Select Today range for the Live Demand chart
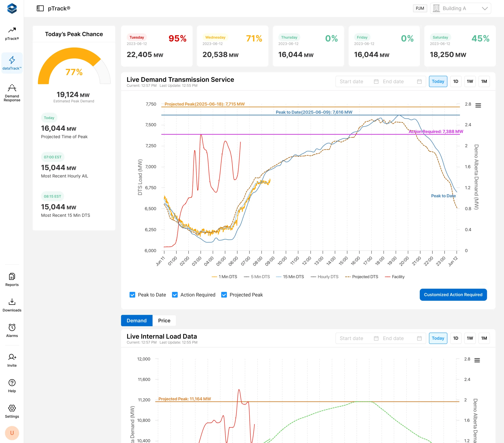The image size is (504, 443). click(438, 81)
